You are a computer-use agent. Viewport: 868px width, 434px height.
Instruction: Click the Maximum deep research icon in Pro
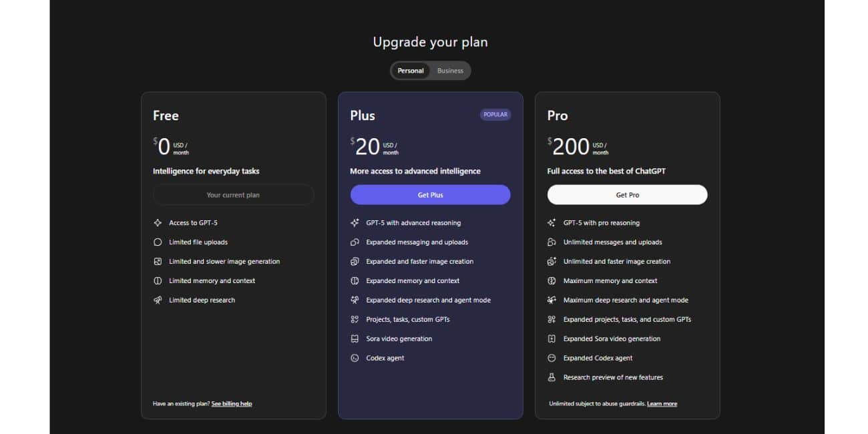tap(552, 300)
